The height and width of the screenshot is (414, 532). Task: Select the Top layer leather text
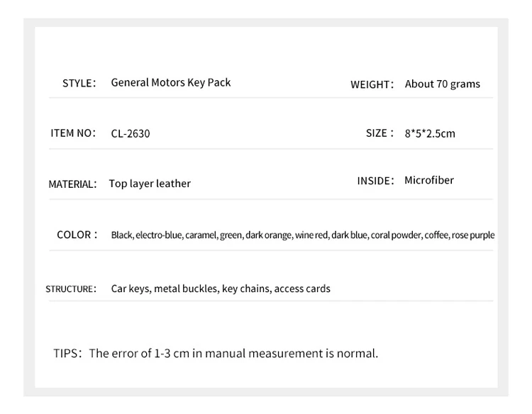150,184
